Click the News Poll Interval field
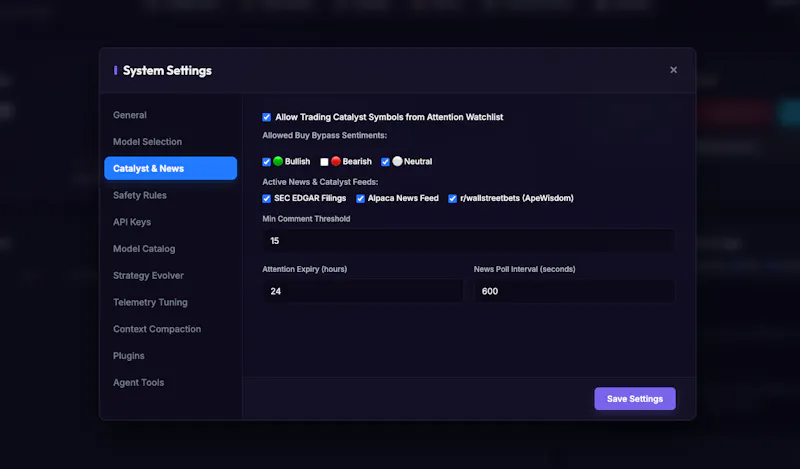The image size is (800, 469). point(574,291)
